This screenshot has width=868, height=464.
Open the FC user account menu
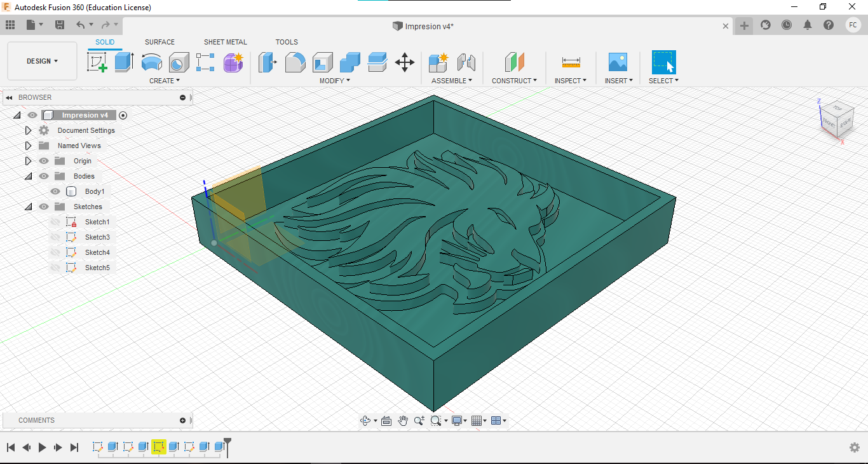tap(853, 25)
